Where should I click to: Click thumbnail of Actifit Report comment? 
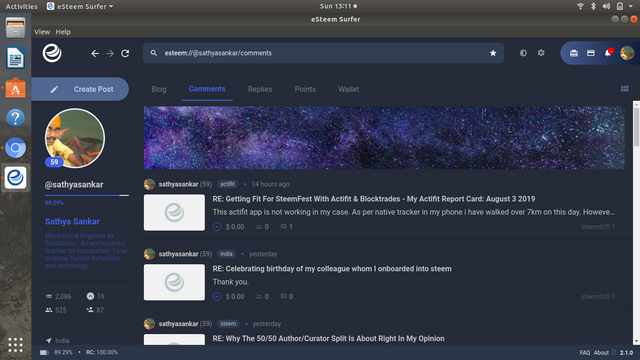pos(174,213)
